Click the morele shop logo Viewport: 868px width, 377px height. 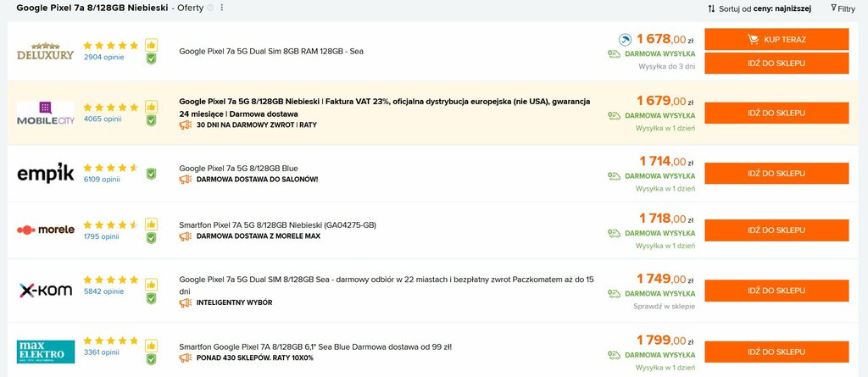(46, 230)
